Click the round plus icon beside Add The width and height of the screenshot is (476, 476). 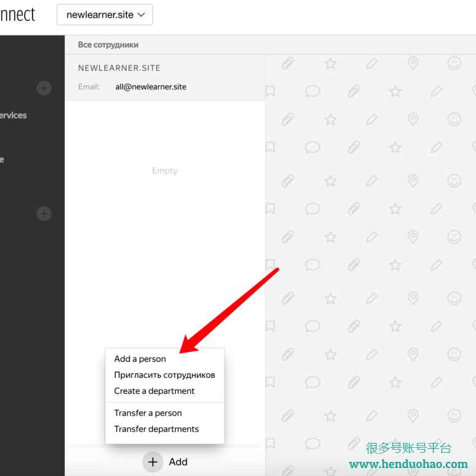pos(153,462)
